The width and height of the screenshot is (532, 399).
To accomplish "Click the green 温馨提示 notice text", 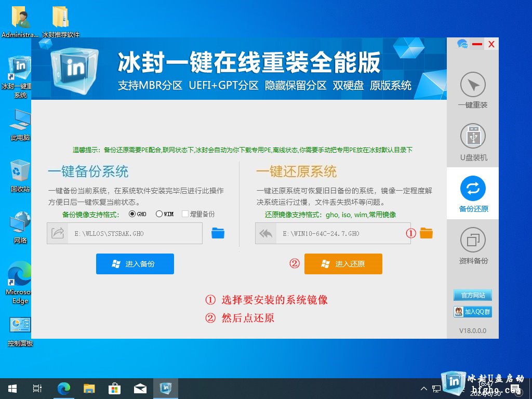I will click(x=242, y=150).
